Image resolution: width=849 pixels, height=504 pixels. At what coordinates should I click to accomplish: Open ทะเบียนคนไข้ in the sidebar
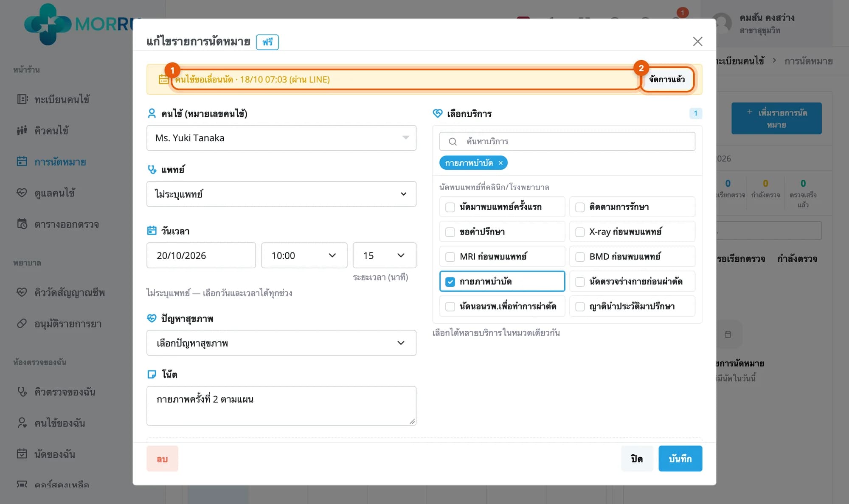coord(62,99)
